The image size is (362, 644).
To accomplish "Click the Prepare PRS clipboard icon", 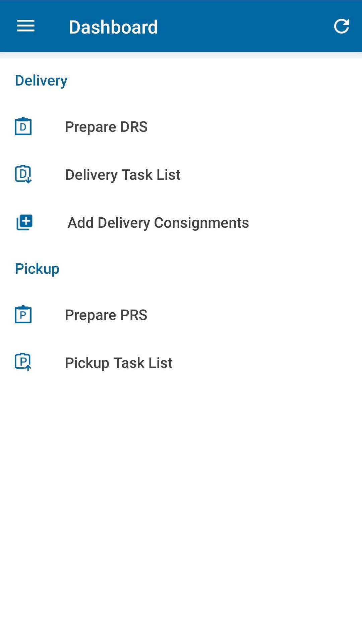I will pos(23,315).
